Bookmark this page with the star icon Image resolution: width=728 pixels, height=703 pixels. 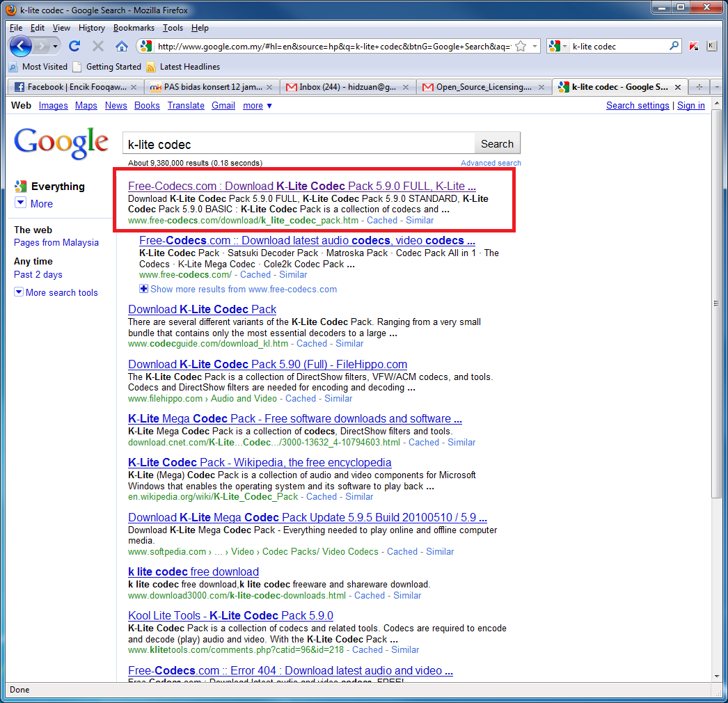click(x=521, y=46)
